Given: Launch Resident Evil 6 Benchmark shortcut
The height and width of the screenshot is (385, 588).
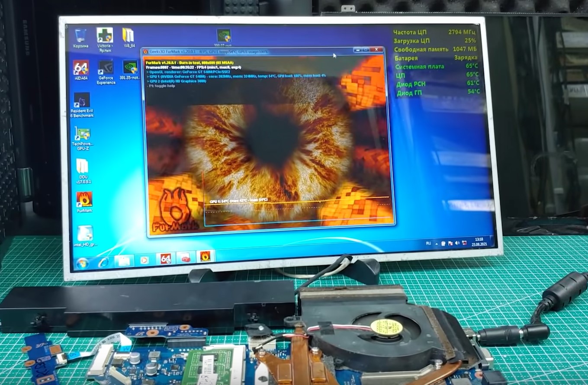Looking at the screenshot, I should pos(82,105).
